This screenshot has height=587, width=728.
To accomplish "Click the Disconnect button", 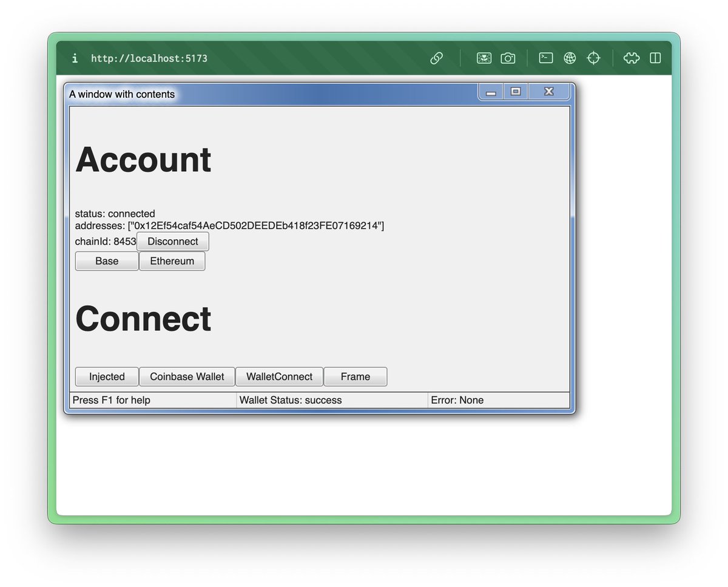I will 173,242.
